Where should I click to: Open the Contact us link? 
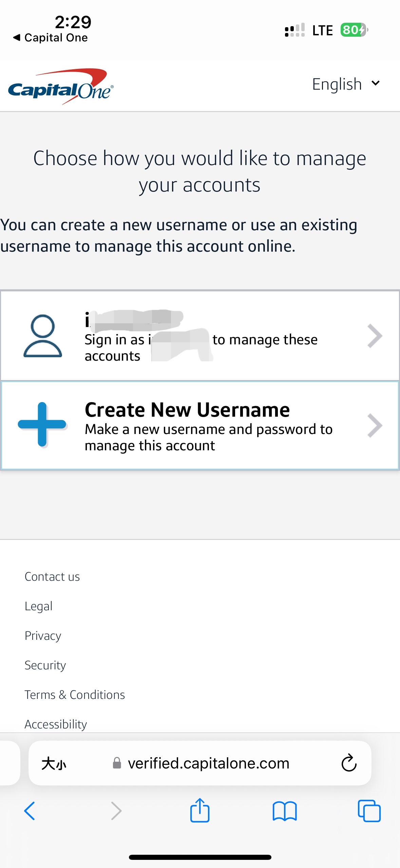pos(52,577)
